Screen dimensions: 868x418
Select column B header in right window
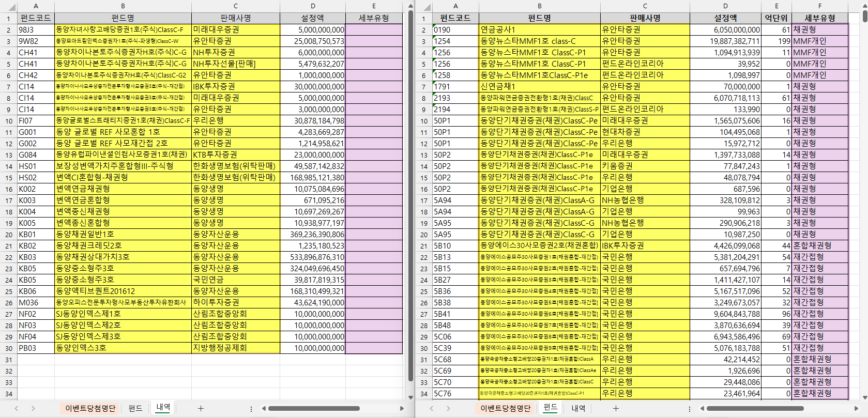(540, 6)
